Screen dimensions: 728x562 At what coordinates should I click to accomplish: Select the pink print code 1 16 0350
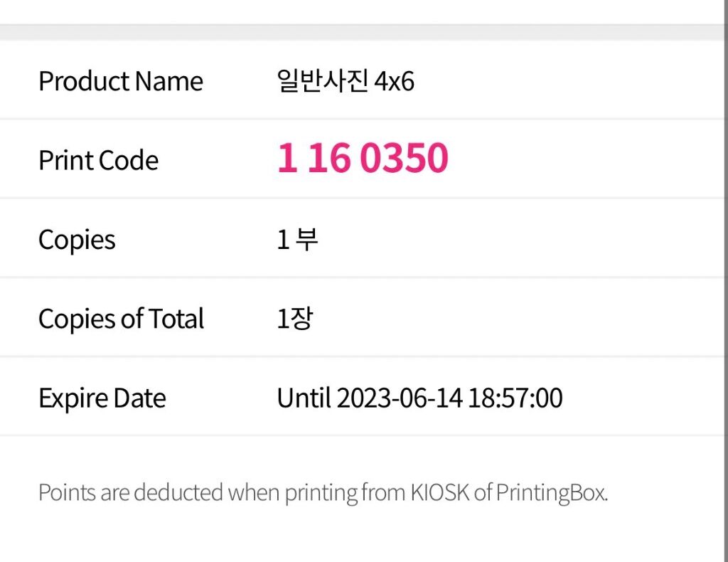tap(363, 158)
